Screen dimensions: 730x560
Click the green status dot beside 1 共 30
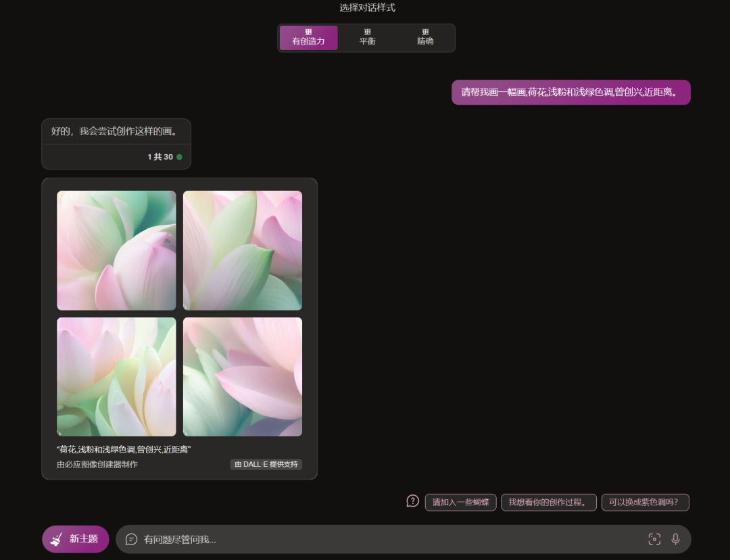pos(179,157)
